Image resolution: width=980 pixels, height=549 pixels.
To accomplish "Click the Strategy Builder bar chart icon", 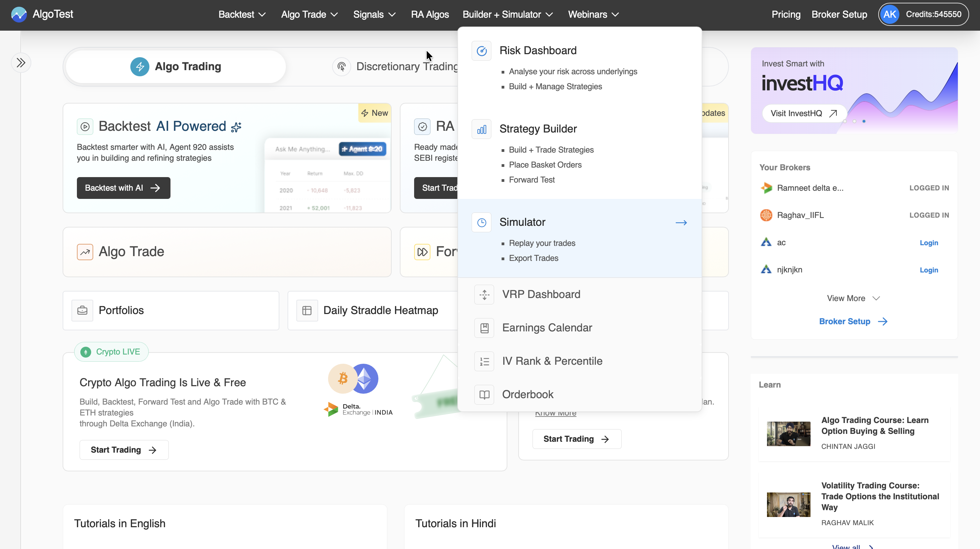I will 481,129.
